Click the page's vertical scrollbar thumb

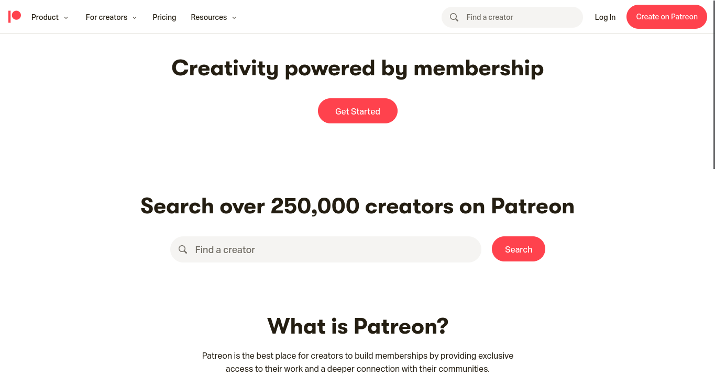coord(713,84)
